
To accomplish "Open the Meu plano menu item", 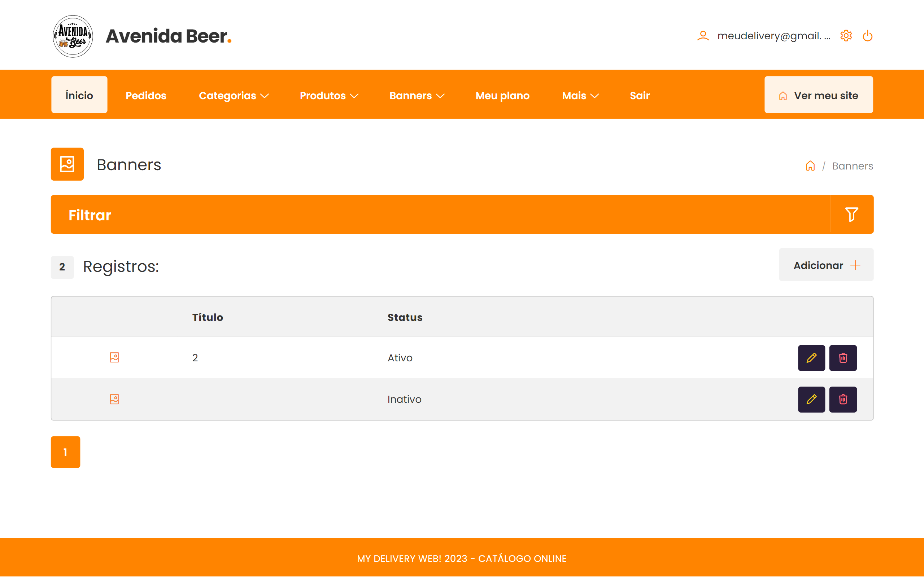I will [x=502, y=96].
